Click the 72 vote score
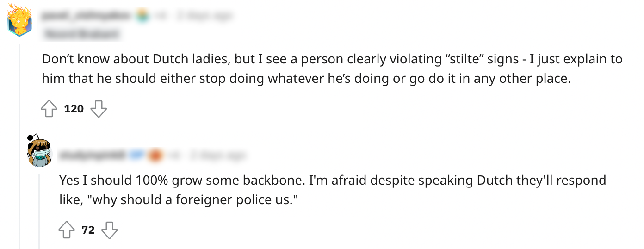The width and height of the screenshot is (644, 249). 88,230
